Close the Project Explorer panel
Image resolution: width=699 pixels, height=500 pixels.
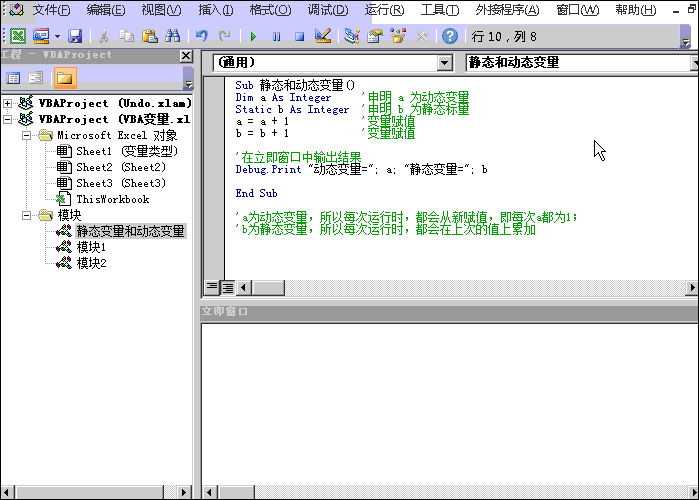click(x=186, y=56)
